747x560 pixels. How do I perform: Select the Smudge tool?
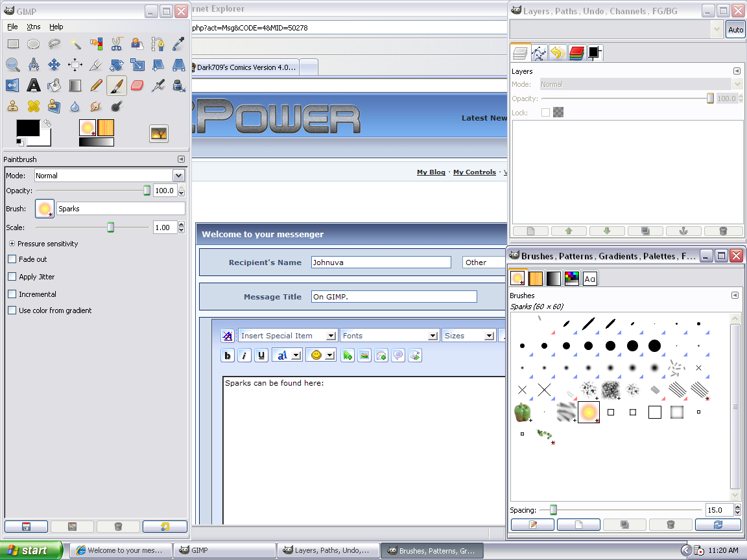tap(95, 106)
